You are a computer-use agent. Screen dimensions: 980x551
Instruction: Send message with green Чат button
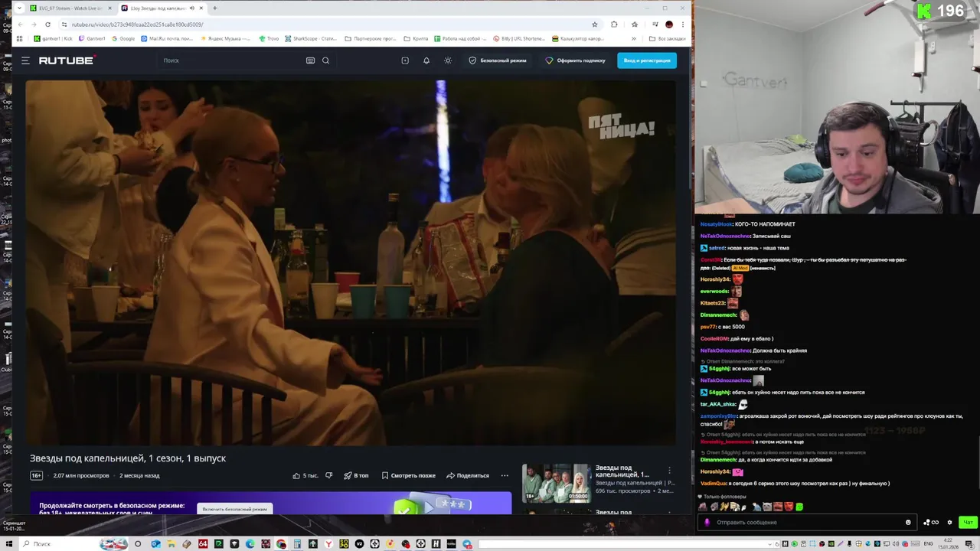tap(968, 523)
